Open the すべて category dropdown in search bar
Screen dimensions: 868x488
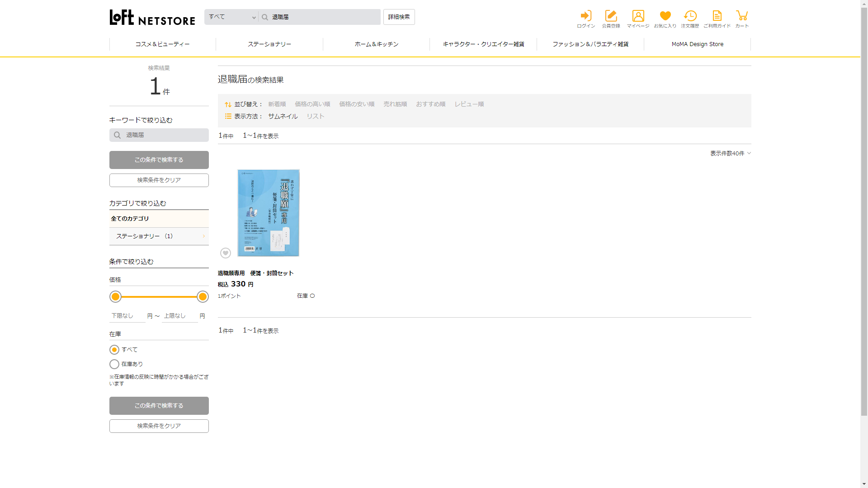pyautogui.click(x=232, y=17)
